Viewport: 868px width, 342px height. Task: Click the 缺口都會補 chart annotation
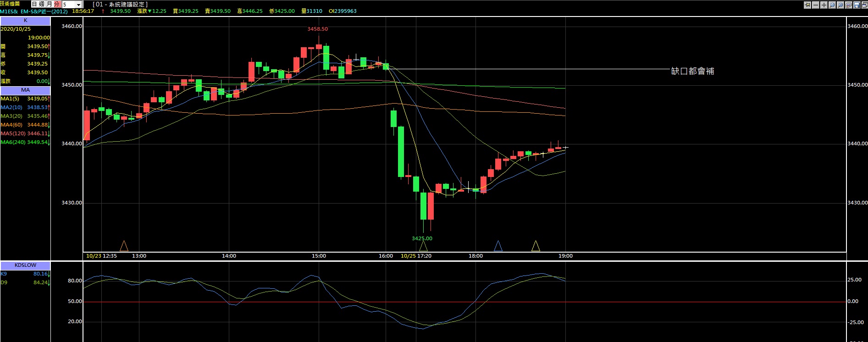[692, 71]
